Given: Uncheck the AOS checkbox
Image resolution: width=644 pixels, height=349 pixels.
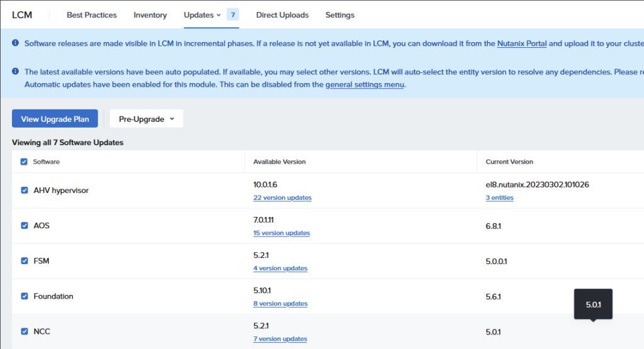Looking at the screenshot, I should (x=24, y=225).
